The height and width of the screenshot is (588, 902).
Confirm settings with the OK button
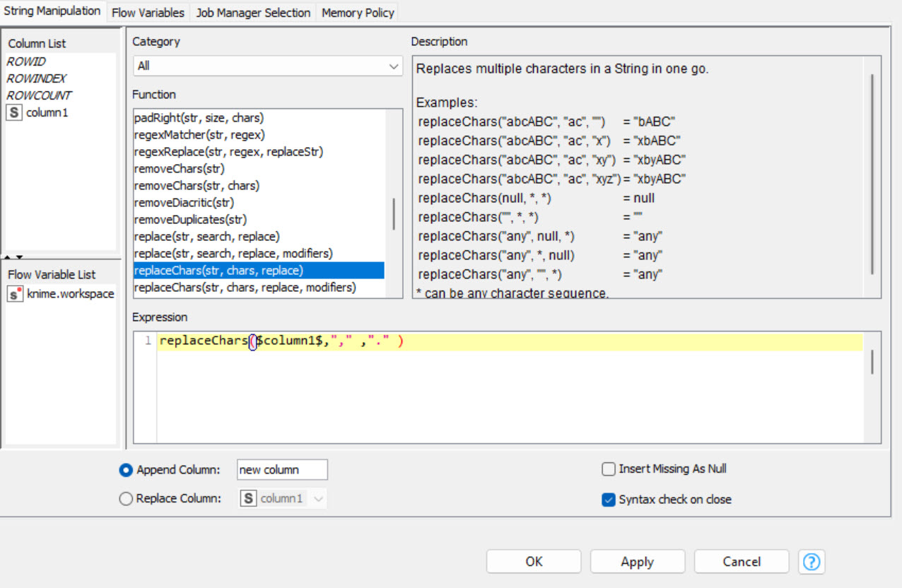533,561
